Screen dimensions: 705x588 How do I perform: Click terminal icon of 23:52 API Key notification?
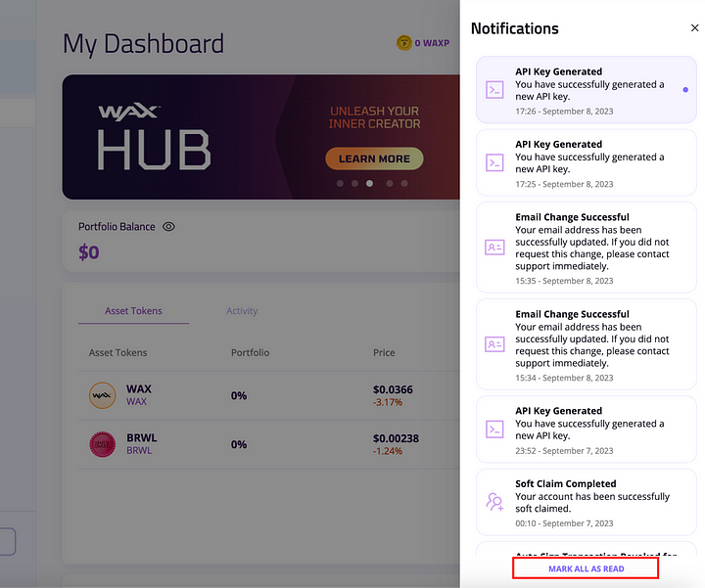point(494,430)
